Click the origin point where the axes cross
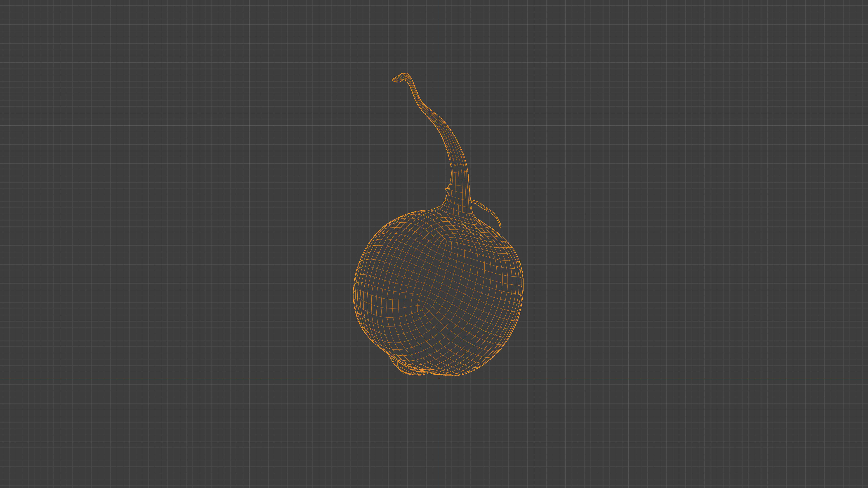Screen dimensions: 868x488 (439, 378)
